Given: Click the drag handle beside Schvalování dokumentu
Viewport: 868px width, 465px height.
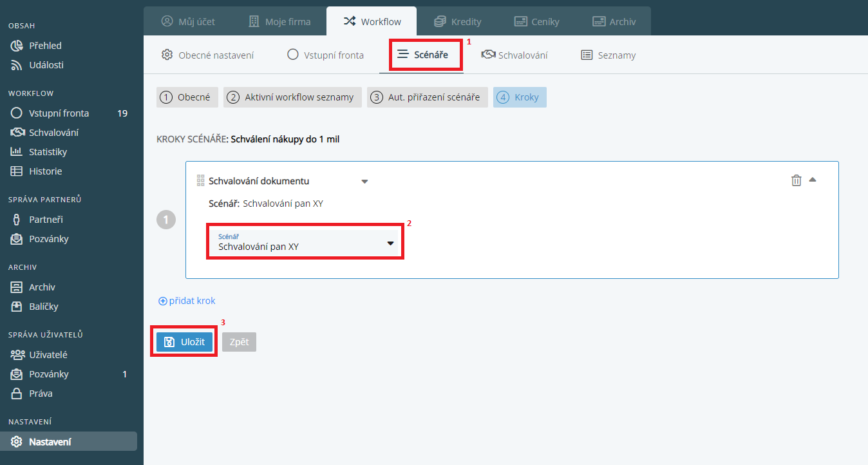Looking at the screenshot, I should point(200,181).
